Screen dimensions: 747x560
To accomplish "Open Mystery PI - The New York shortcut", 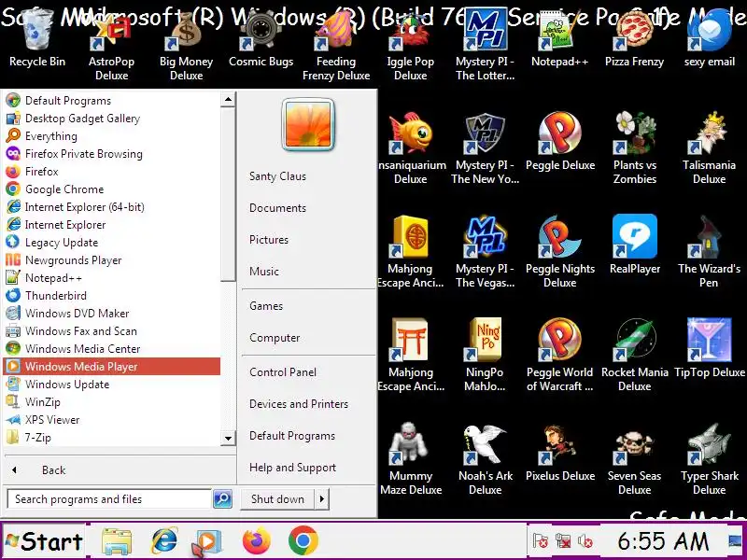I will coord(485,148).
